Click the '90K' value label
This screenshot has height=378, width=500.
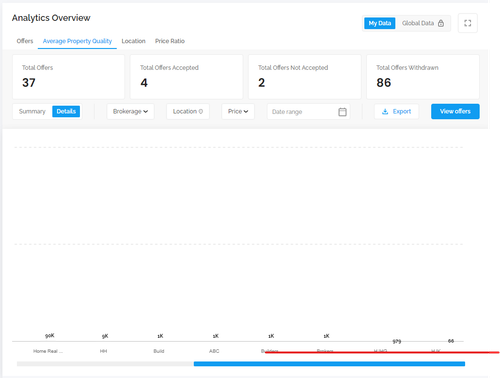[x=50, y=336]
